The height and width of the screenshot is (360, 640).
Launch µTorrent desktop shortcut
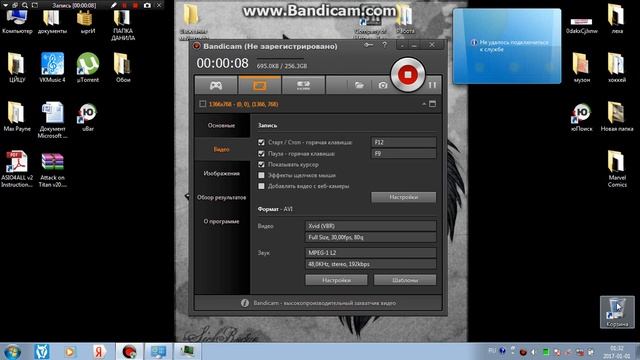pyautogui.click(x=88, y=67)
